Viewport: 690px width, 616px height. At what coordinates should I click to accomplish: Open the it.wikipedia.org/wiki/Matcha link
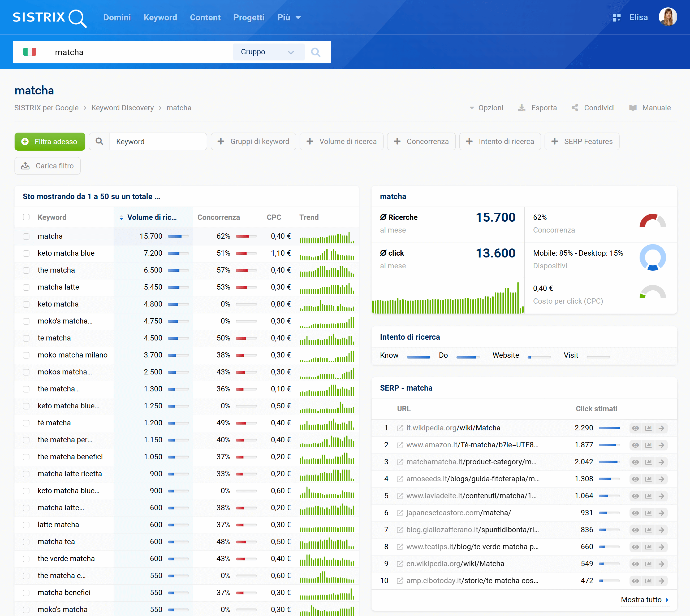[x=453, y=428]
